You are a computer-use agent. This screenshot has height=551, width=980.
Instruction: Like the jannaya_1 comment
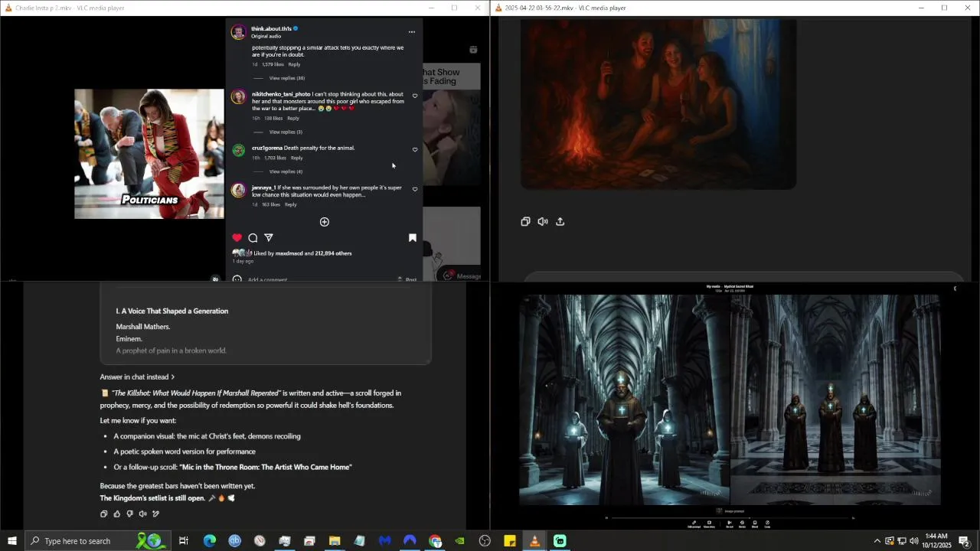pos(415,189)
